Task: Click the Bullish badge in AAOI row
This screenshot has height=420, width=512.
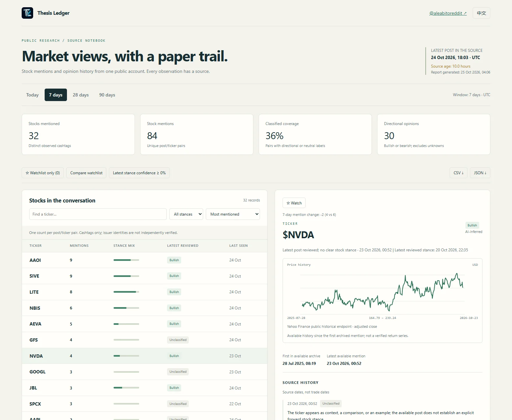Action: tap(174, 260)
